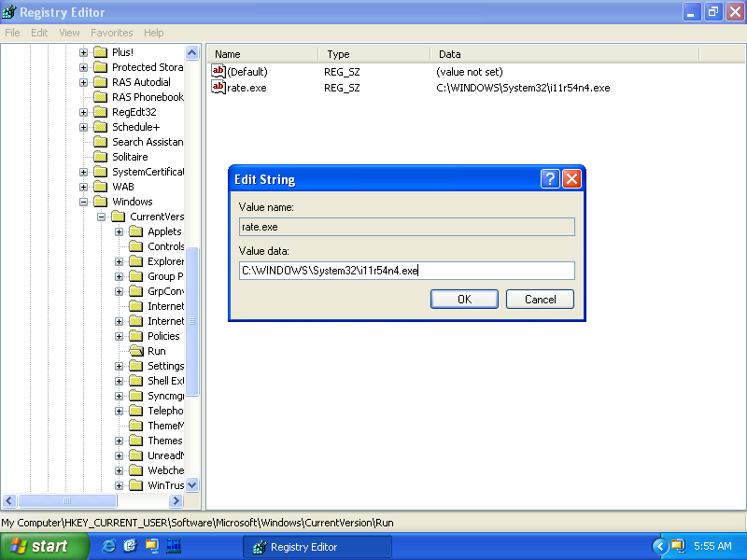Expand the Themes tree node
This screenshot has width=747, height=560.
click(x=120, y=441)
